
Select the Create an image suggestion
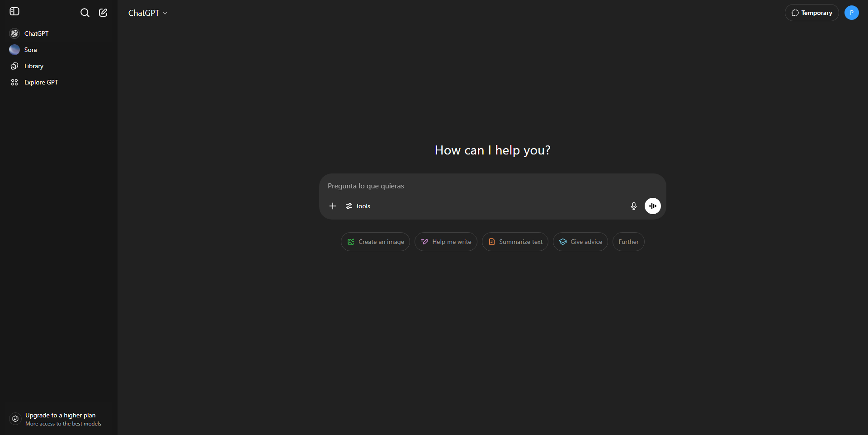375,242
